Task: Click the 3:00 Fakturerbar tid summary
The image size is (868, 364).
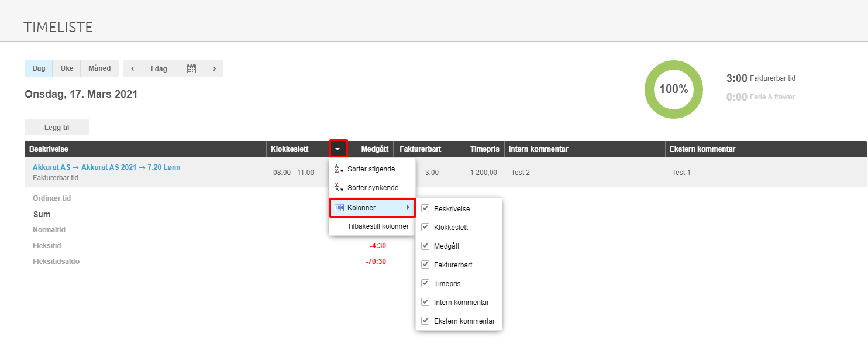Action: [x=760, y=78]
